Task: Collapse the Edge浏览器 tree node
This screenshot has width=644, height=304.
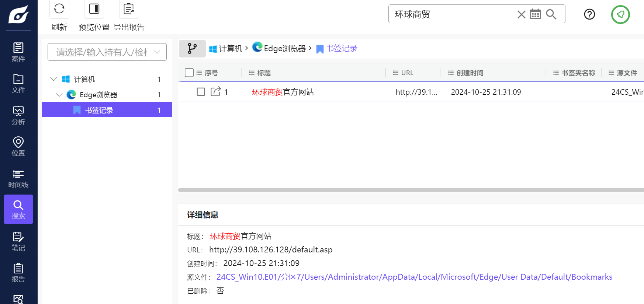Action: [x=59, y=95]
